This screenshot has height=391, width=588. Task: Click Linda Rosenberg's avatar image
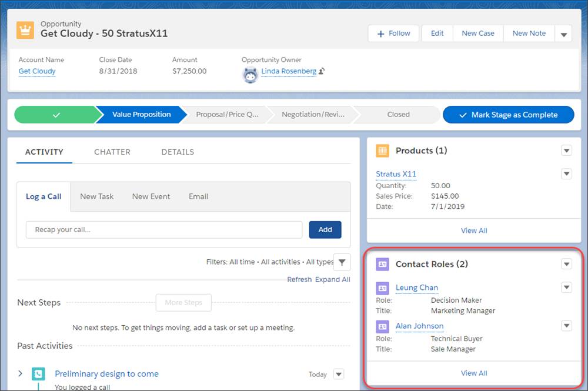coord(250,75)
